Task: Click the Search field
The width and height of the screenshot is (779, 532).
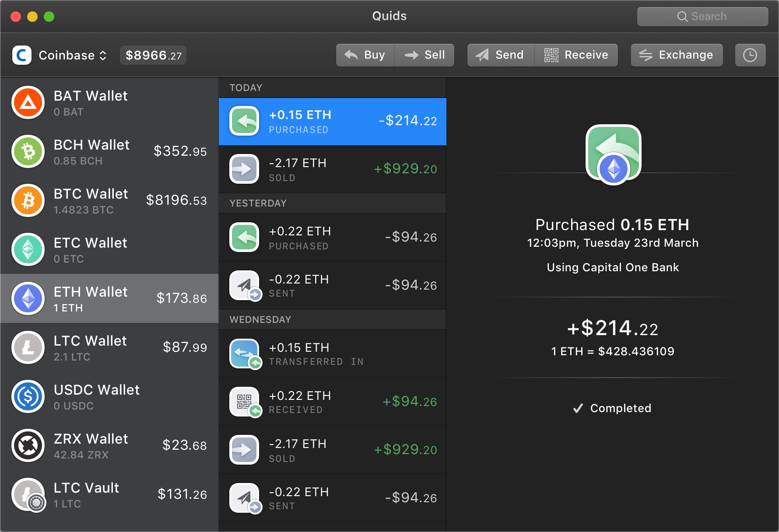Action: point(702,16)
